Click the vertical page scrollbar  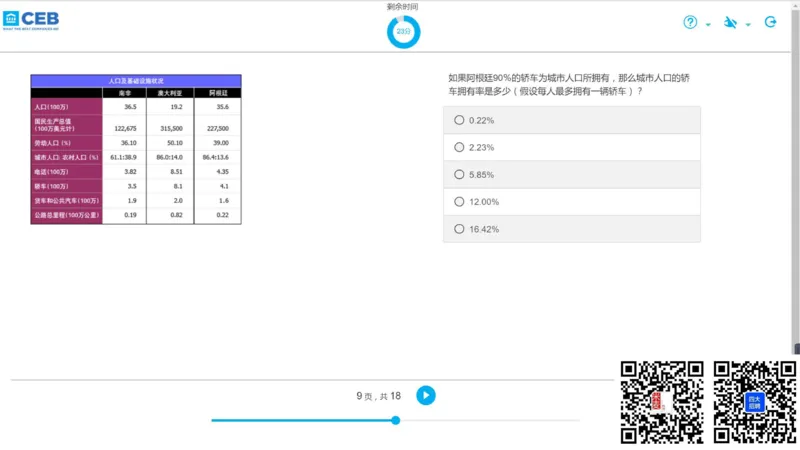coord(795,179)
